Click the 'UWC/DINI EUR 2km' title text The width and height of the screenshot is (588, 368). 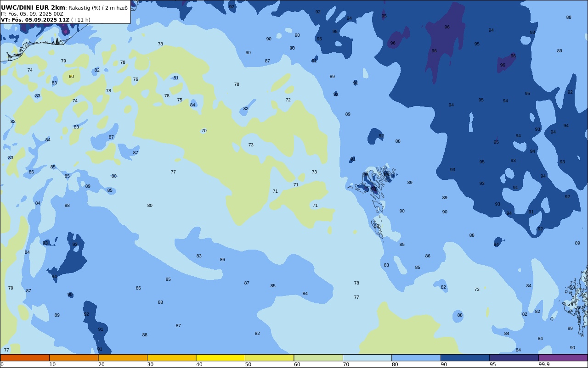[33, 7]
